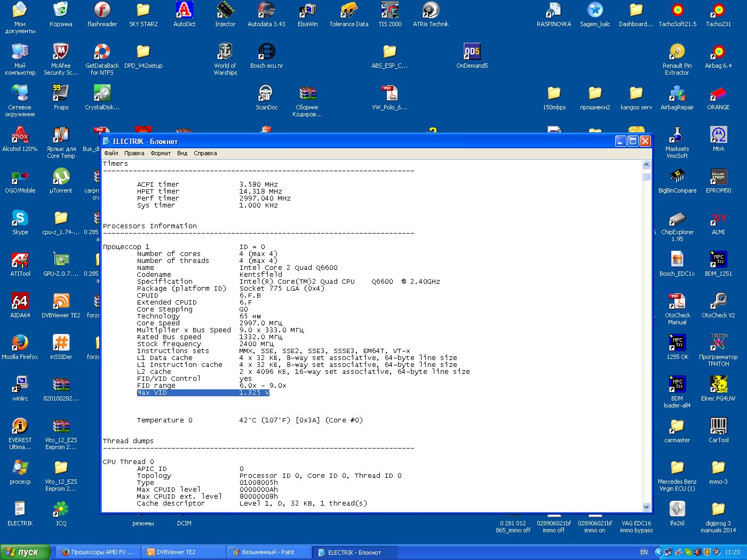Click the Temperature 0 line
Screen dimensions: 747x560
click(250, 420)
